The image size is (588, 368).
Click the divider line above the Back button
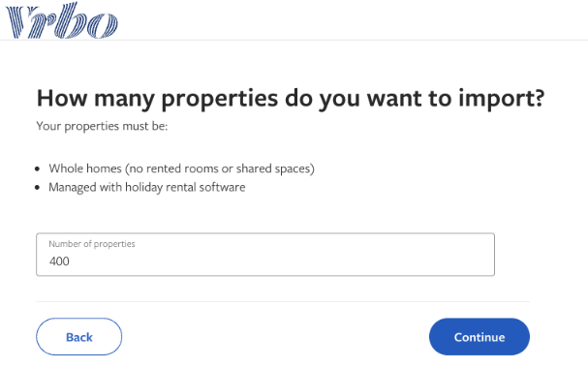coord(283,301)
